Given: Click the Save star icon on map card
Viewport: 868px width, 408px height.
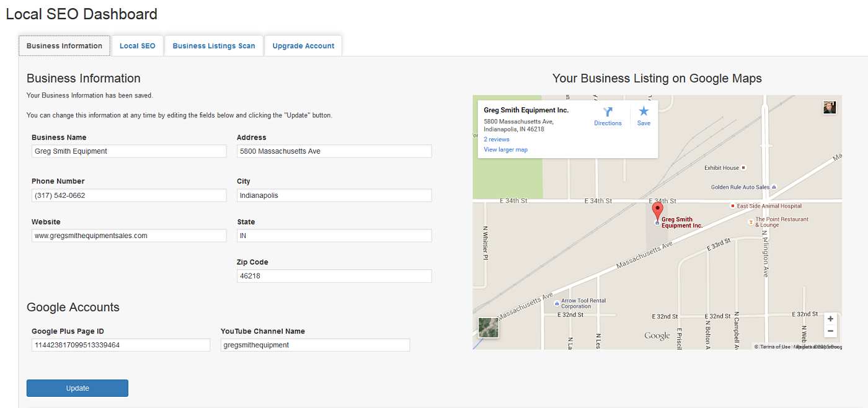Looking at the screenshot, I should (x=644, y=112).
